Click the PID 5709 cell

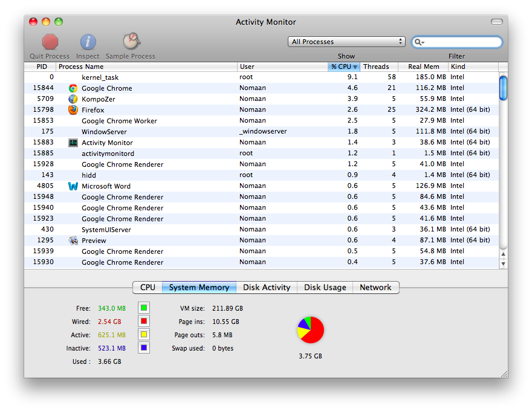click(45, 99)
